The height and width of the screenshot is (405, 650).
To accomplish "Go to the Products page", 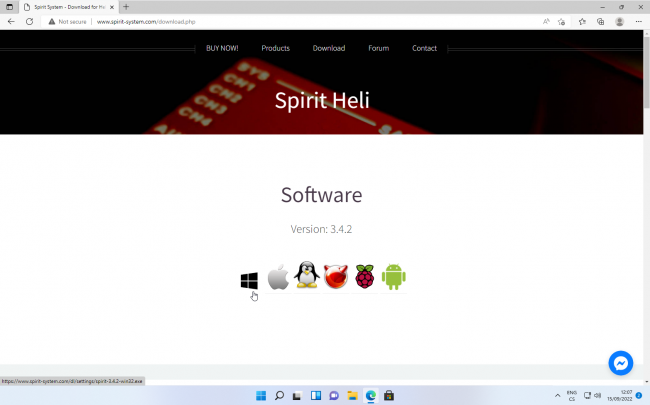I will click(275, 48).
